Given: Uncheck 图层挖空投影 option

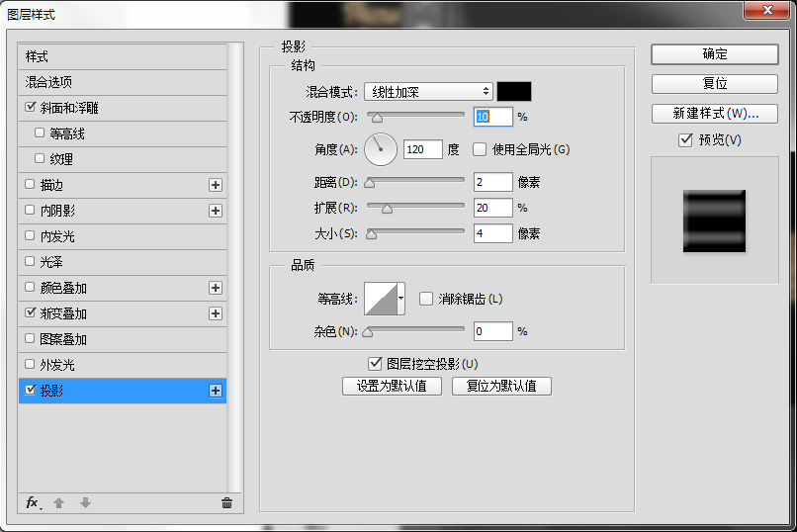Looking at the screenshot, I should (x=375, y=363).
